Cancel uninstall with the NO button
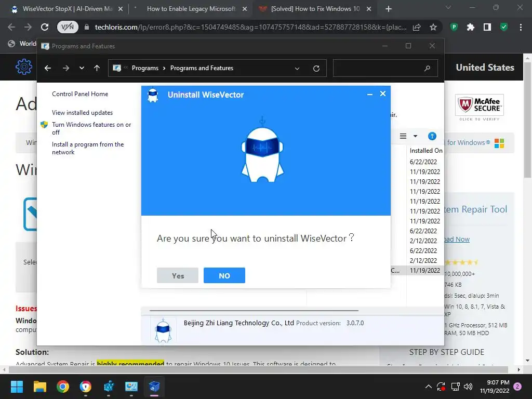 point(224,275)
